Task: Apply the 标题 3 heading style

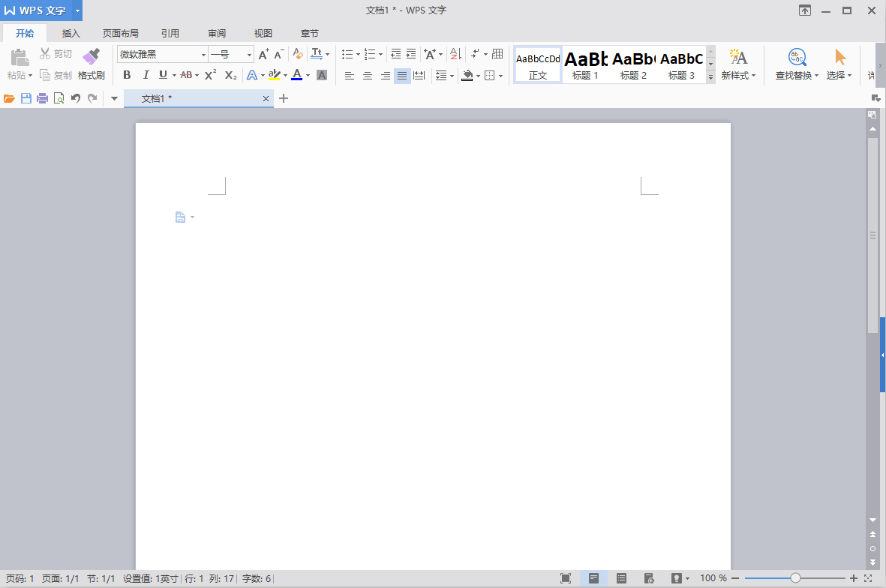Action: [681, 65]
